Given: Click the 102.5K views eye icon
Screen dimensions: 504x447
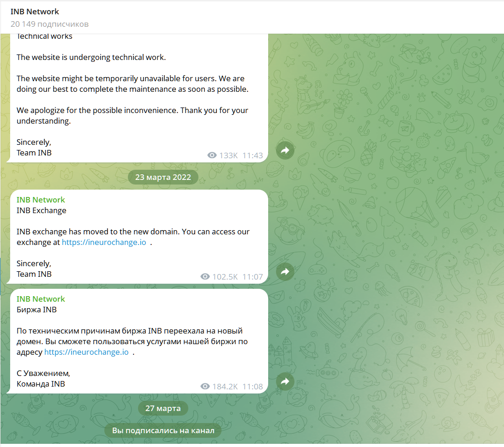Looking at the screenshot, I should pyautogui.click(x=205, y=277).
